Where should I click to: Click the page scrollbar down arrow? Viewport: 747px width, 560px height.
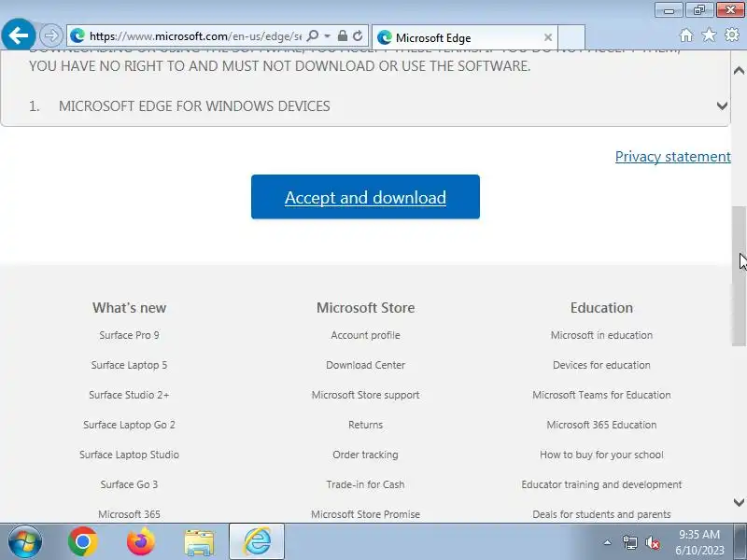(739, 502)
